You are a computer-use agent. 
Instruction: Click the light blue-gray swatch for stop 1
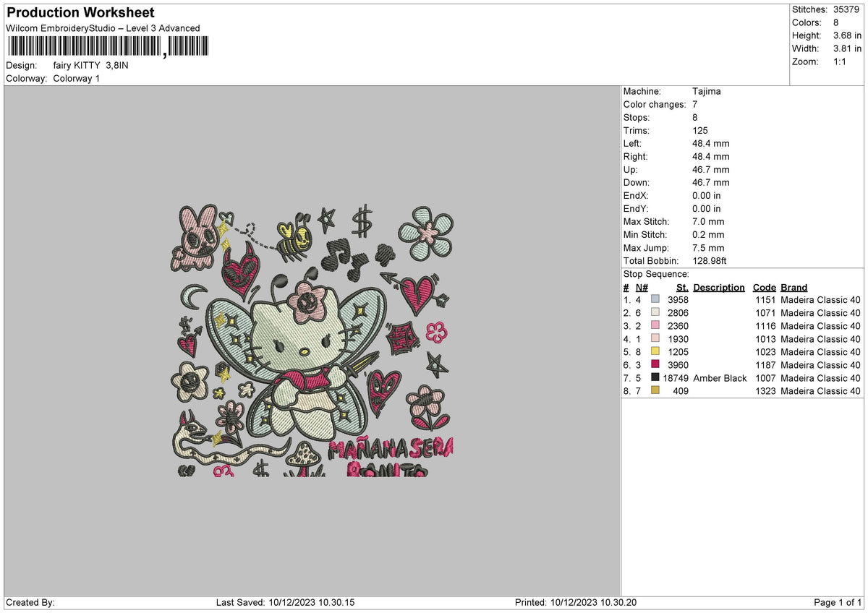(x=655, y=300)
